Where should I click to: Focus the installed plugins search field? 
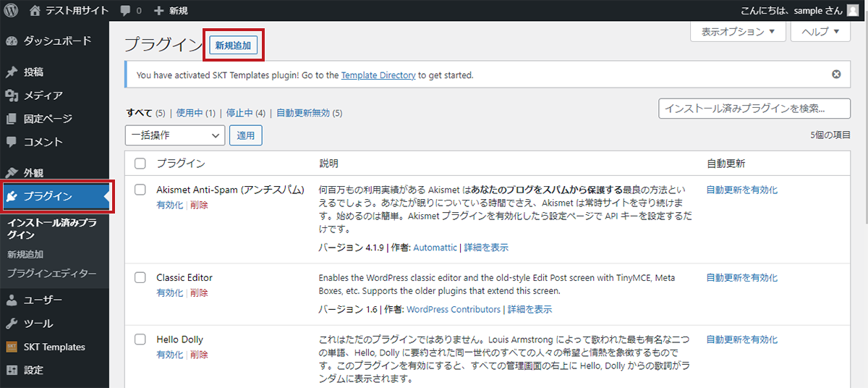click(754, 109)
